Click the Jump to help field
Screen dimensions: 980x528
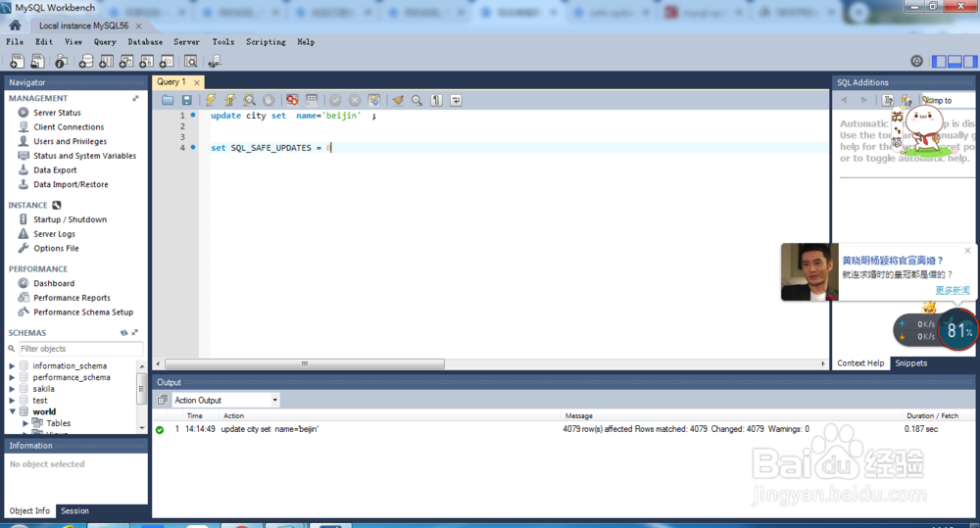tap(948, 100)
